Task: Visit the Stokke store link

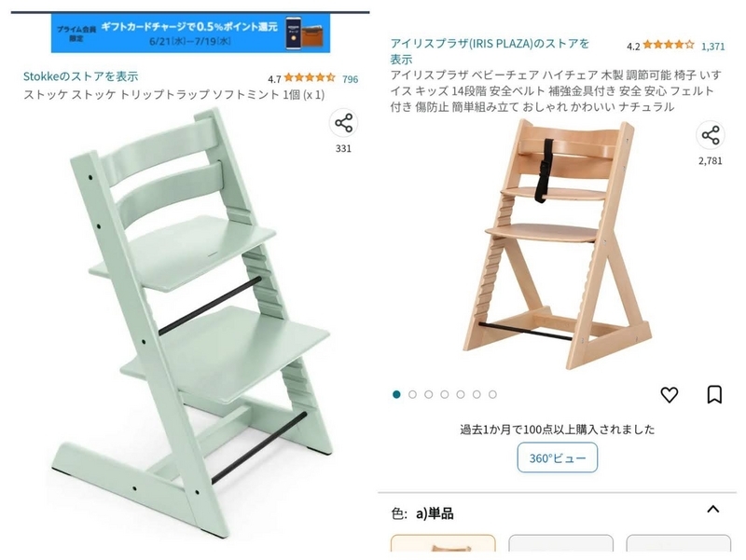Action: (80, 76)
